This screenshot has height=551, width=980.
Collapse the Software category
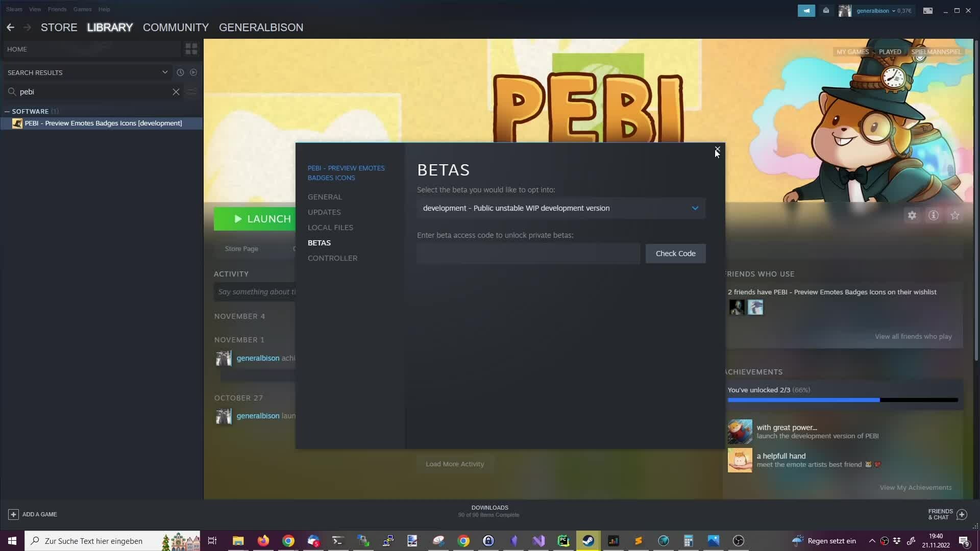[x=7, y=111]
